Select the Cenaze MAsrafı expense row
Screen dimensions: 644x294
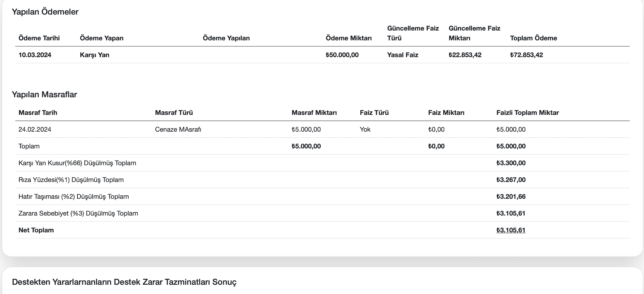pyautogui.click(x=178, y=129)
